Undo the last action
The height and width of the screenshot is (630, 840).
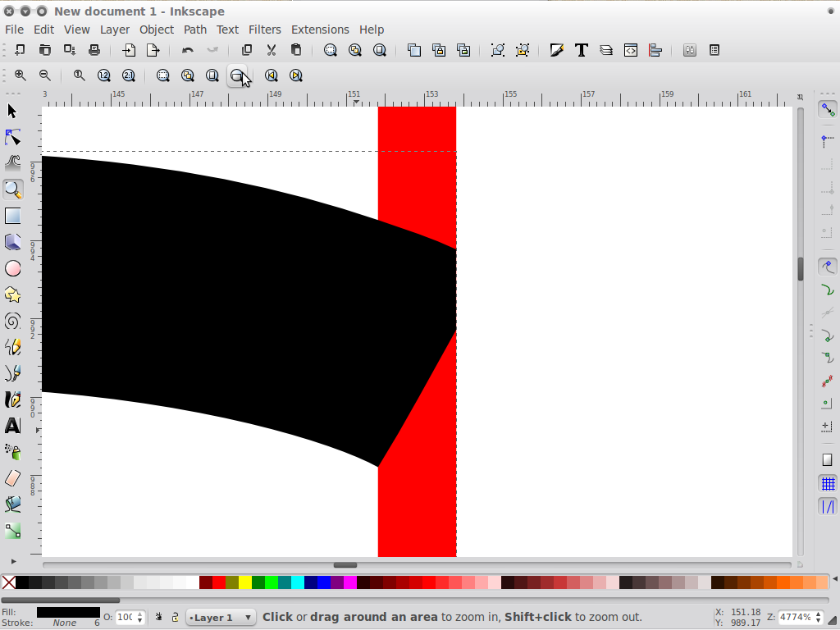(x=187, y=50)
